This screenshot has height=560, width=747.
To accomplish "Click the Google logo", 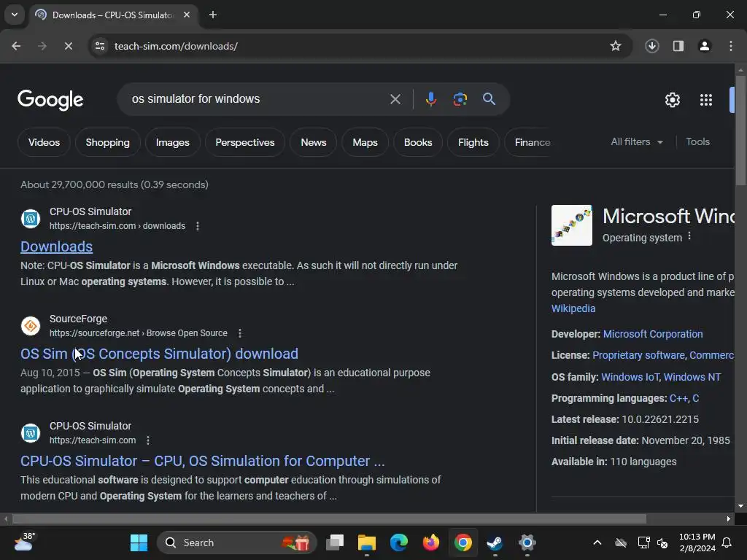I will [50, 99].
